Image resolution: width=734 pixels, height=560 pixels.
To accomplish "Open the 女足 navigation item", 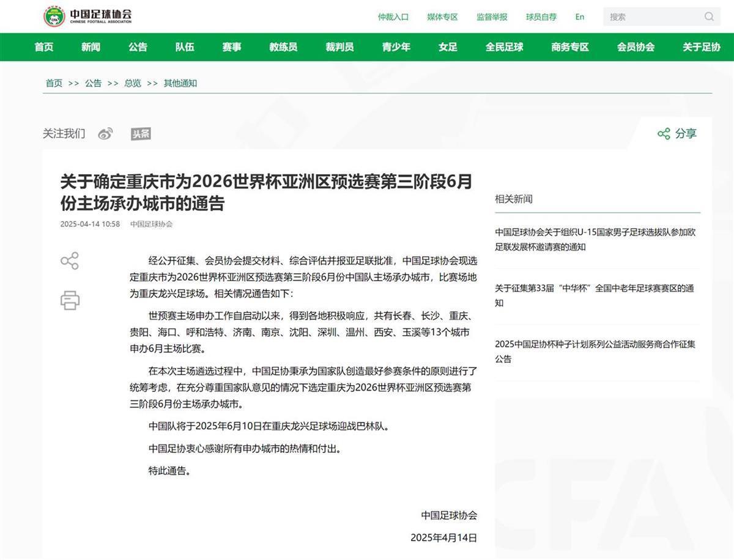I will tap(448, 47).
